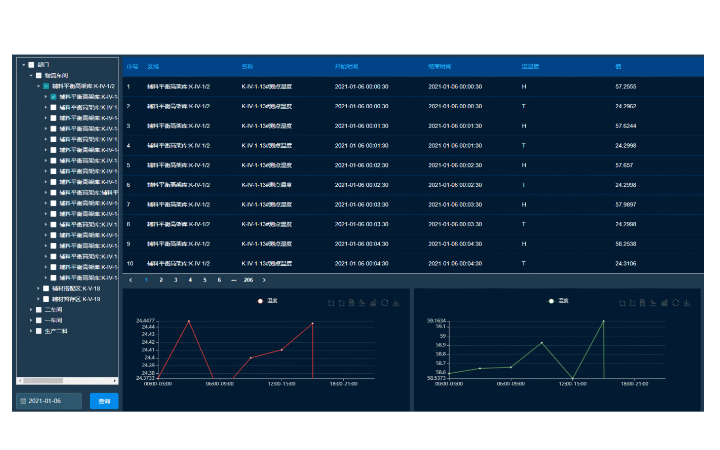Collapse the root 部门 tree node
Viewport: 720px width, 450px height.
click(24, 65)
